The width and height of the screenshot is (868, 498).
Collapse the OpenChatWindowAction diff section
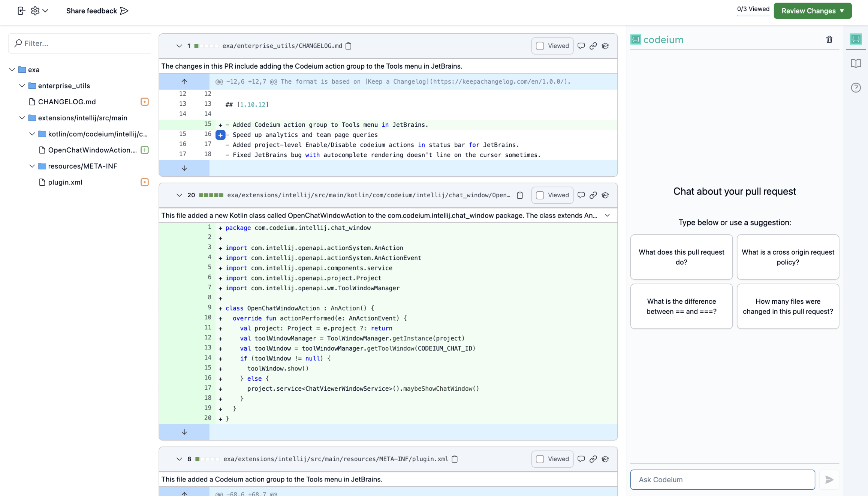179,195
